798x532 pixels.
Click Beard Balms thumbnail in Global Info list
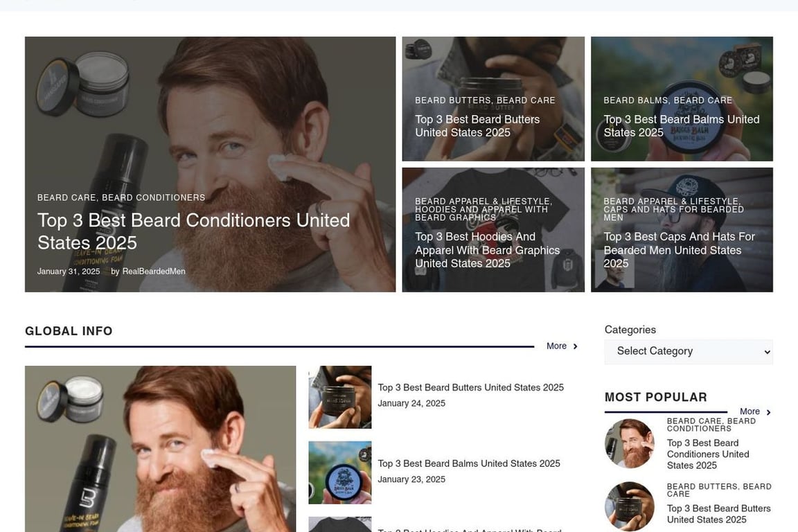340,472
